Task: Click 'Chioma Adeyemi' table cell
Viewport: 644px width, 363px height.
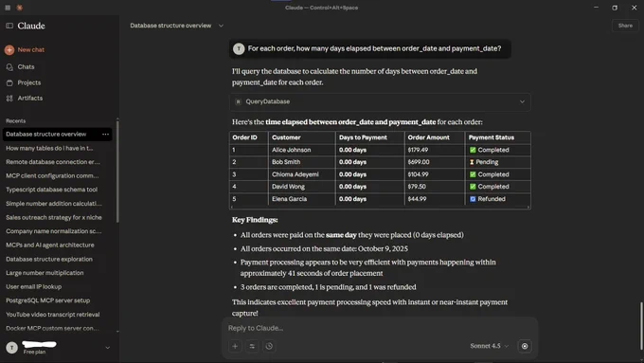Action: [295, 174]
